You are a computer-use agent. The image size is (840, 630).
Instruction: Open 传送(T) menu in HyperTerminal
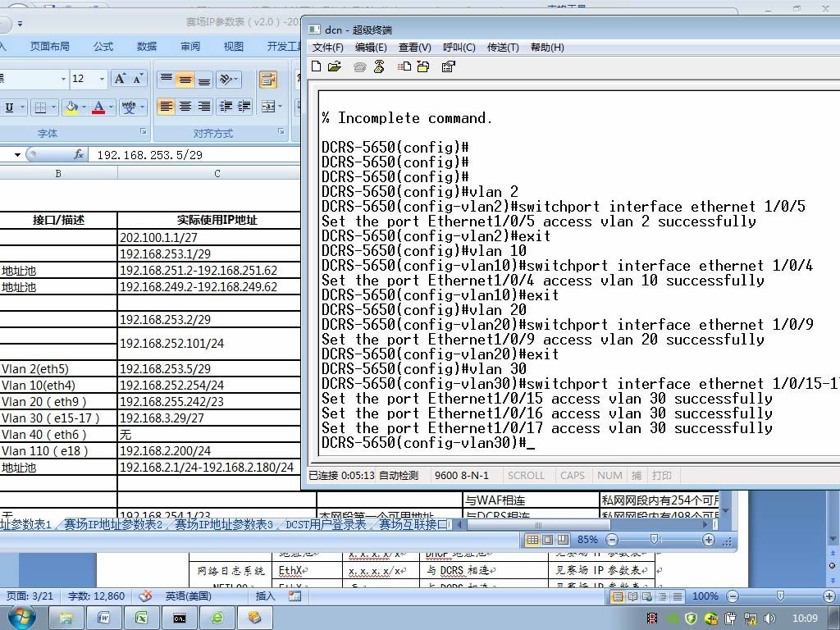(503, 47)
